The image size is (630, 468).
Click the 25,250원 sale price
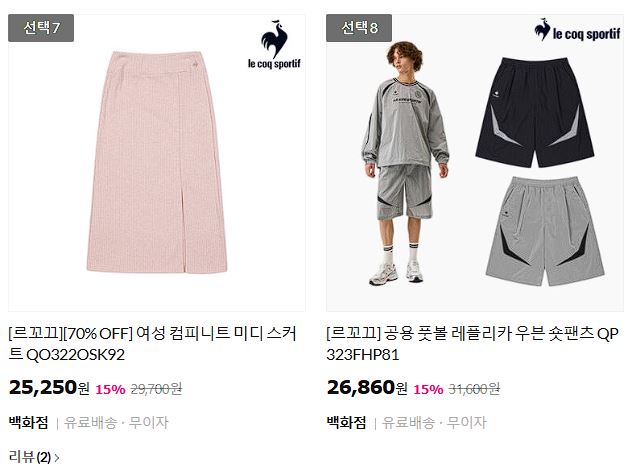pyautogui.click(x=49, y=388)
